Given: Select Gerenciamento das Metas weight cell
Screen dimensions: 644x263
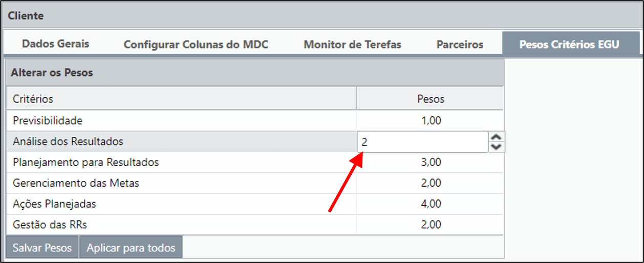Looking at the screenshot, I should (430, 183).
